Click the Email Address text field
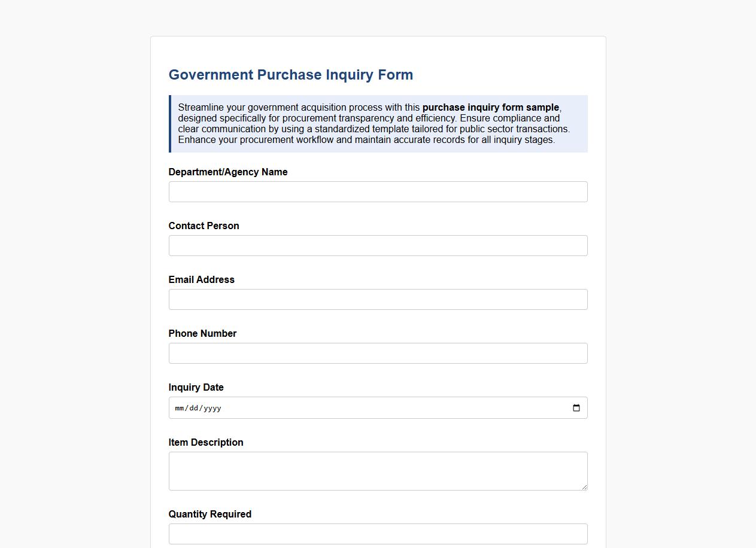756x548 pixels. tap(378, 299)
